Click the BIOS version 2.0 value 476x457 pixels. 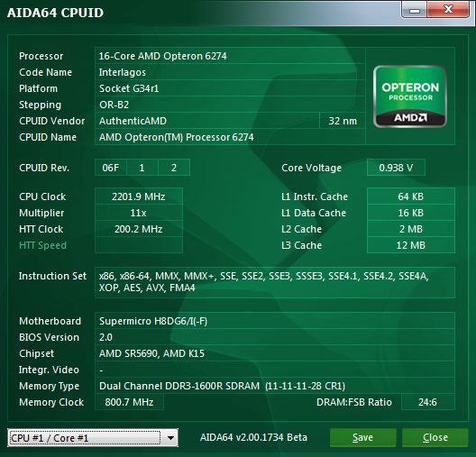click(x=275, y=337)
